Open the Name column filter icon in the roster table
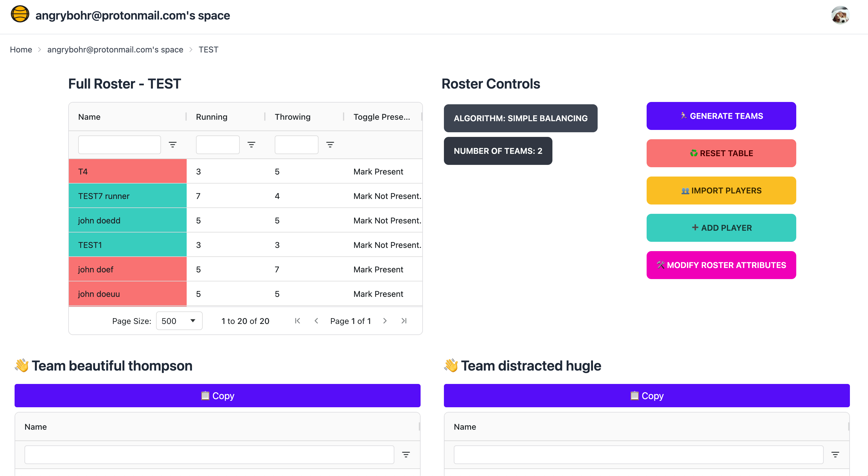Image resolution: width=868 pixels, height=476 pixels. 173,145
